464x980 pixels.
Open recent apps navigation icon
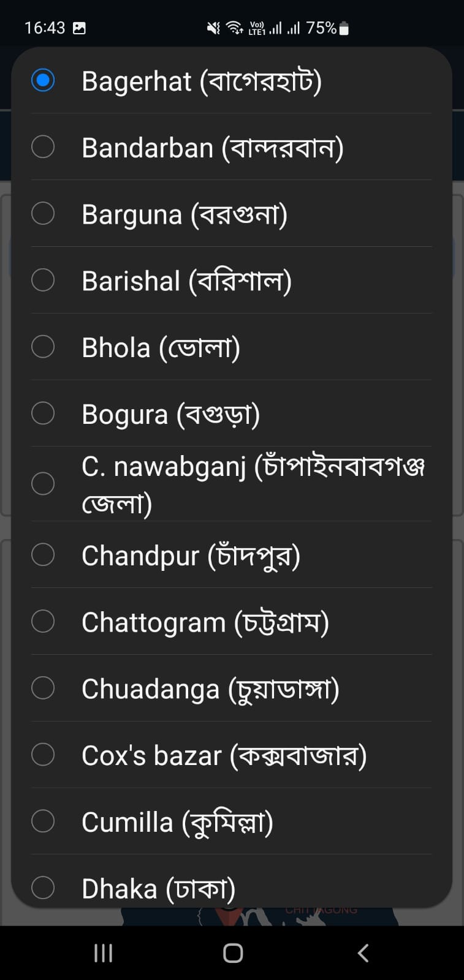103,953
